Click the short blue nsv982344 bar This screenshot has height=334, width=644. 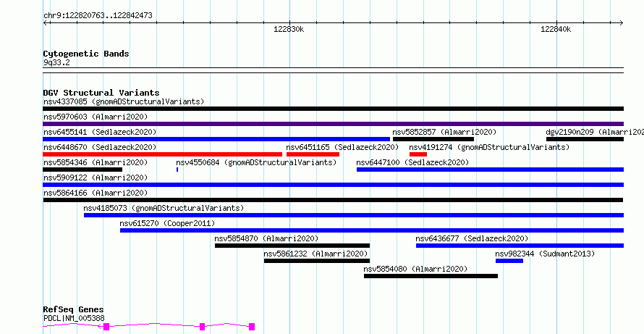[509, 261]
